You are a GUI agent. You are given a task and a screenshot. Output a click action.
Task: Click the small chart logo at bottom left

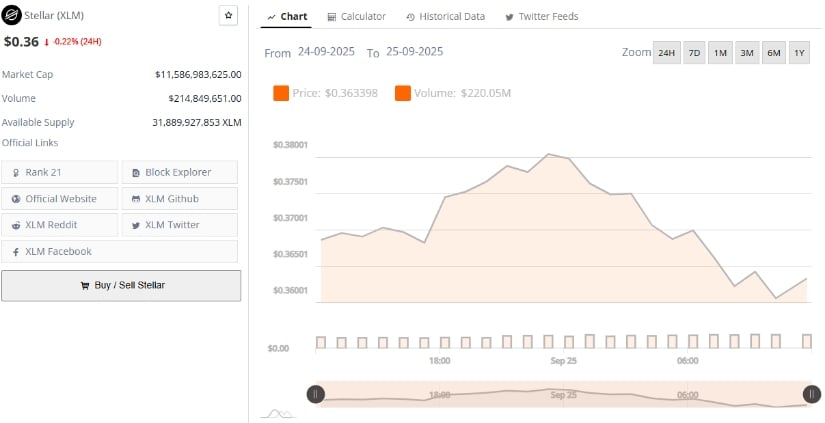[277, 414]
